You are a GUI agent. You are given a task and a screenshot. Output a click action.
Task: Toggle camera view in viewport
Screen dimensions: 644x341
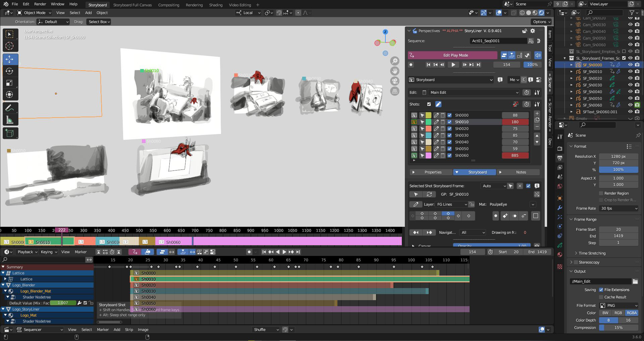[395, 81]
